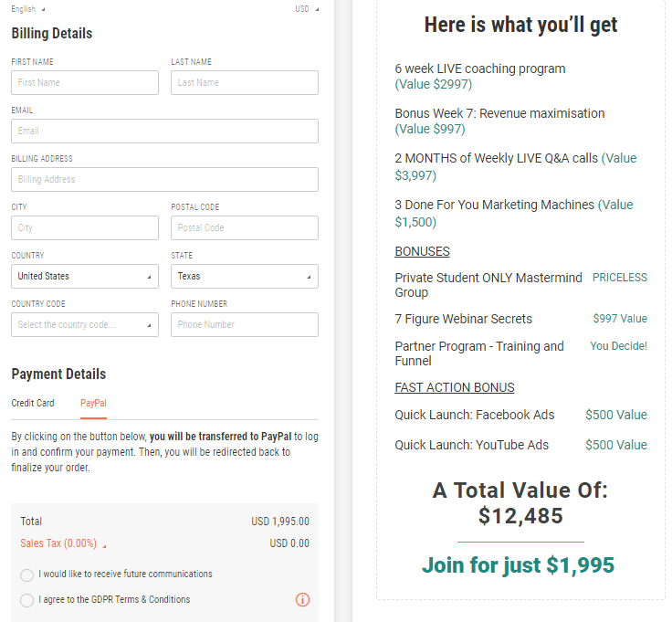Screen dimensions: 672x622
Task: Click the Last Name input field
Action: 245,82
